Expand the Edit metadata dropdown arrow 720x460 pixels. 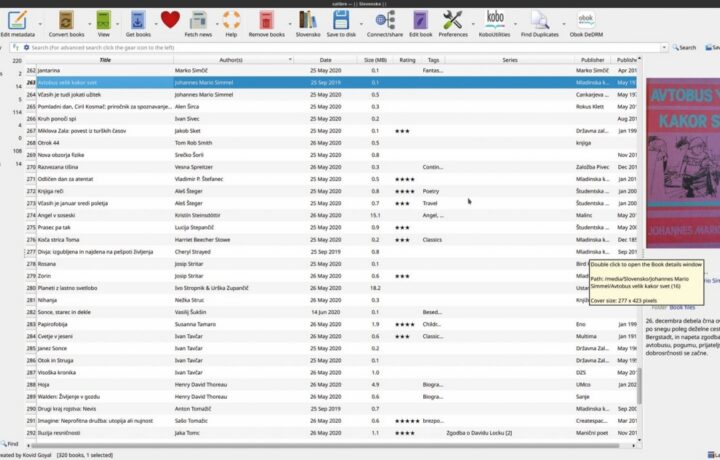(x=40, y=24)
